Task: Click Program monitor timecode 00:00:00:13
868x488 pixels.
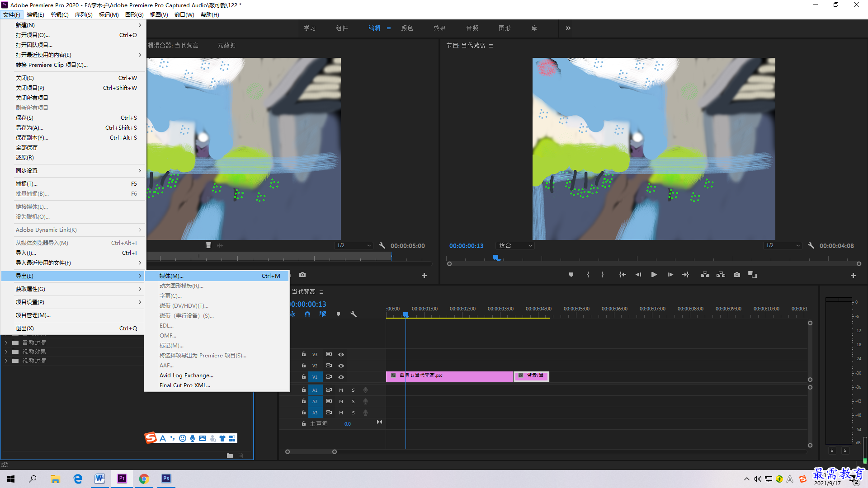Action: tap(466, 246)
